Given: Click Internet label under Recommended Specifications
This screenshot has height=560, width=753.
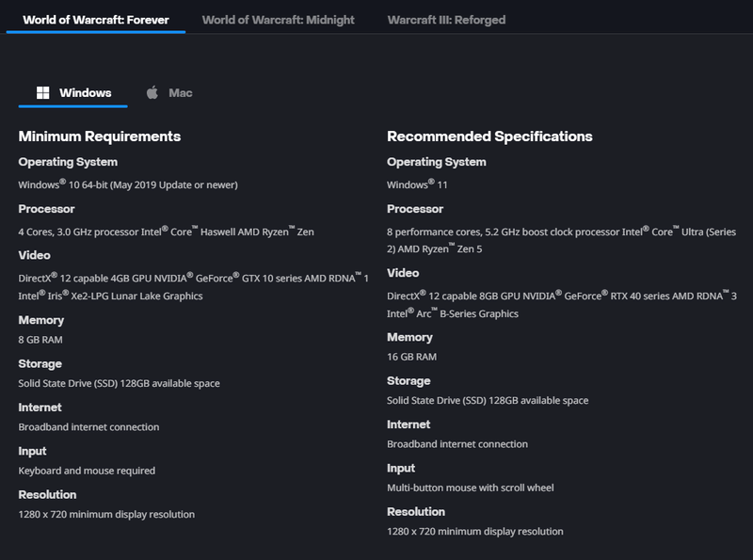Looking at the screenshot, I should pyautogui.click(x=409, y=424).
